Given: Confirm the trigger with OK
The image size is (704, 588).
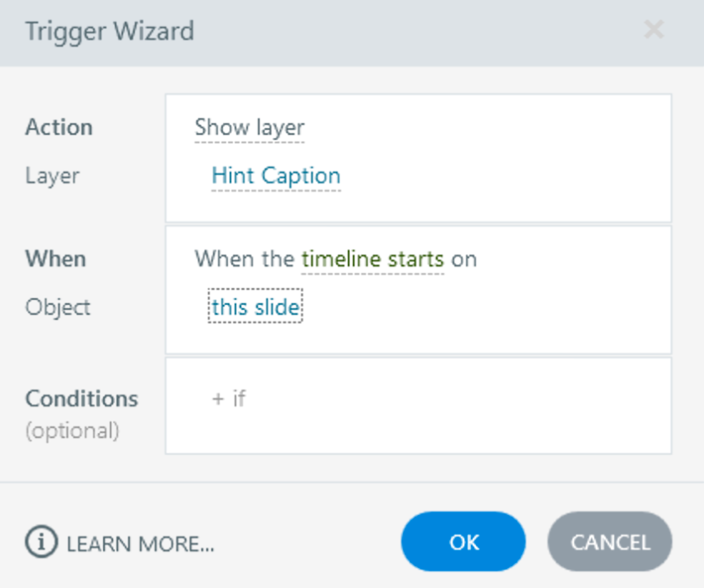Looking at the screenshot, I should coord(463,542).
